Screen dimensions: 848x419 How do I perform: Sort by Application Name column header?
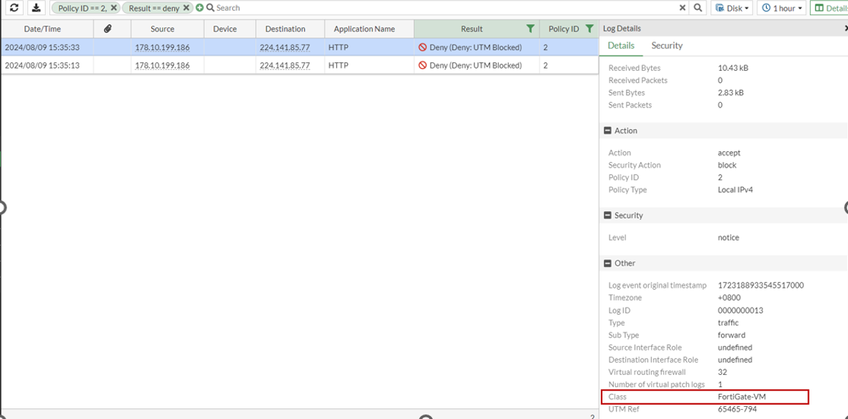point(364,29)
